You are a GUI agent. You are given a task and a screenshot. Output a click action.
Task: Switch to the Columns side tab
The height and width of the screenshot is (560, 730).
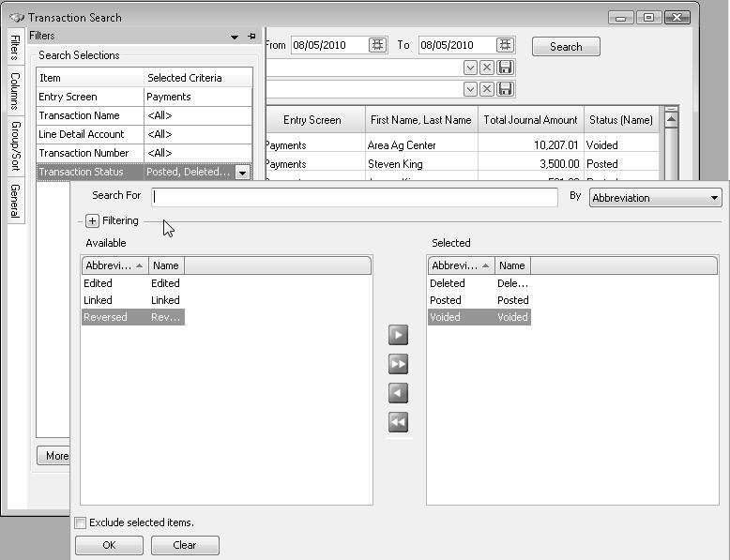pyautogui.click(x=15, y=91)
